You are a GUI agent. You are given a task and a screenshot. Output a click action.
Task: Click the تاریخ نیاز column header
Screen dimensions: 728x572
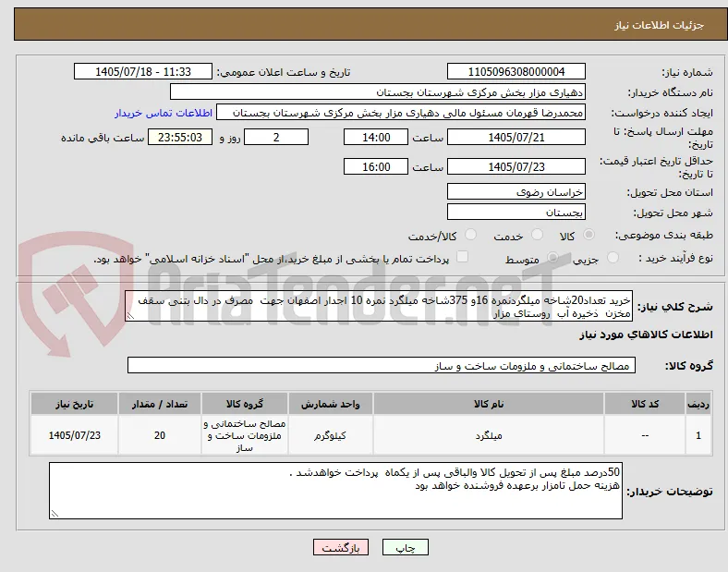click(x=74, y=404)
